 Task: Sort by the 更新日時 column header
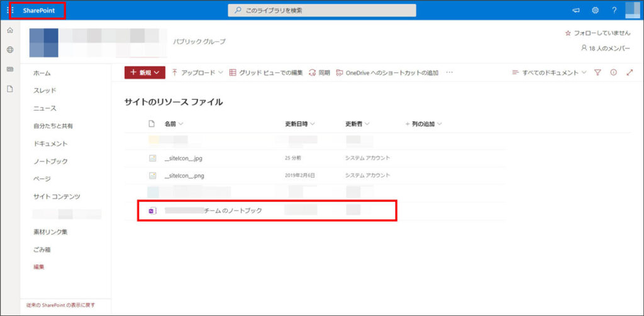[x=299, y=124]
